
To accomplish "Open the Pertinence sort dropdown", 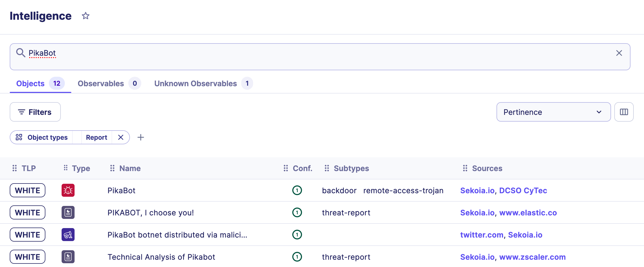I will (x=553, y=112).
